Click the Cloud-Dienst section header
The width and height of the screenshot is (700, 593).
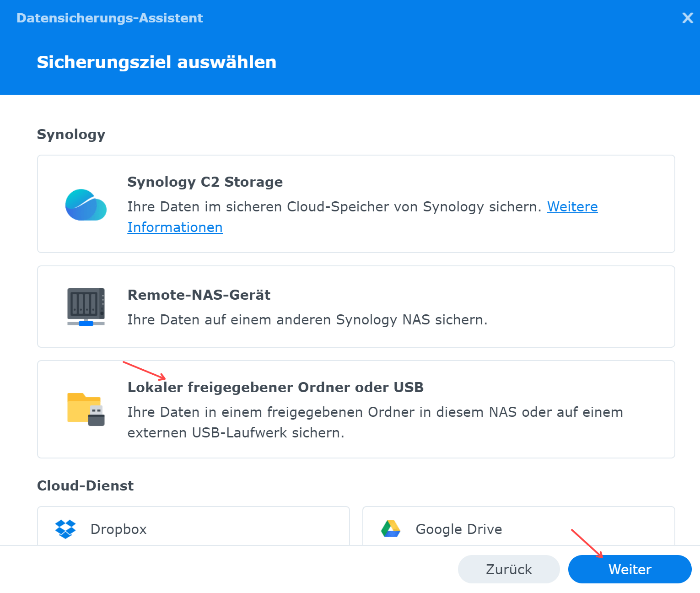(x=85, y=485)
